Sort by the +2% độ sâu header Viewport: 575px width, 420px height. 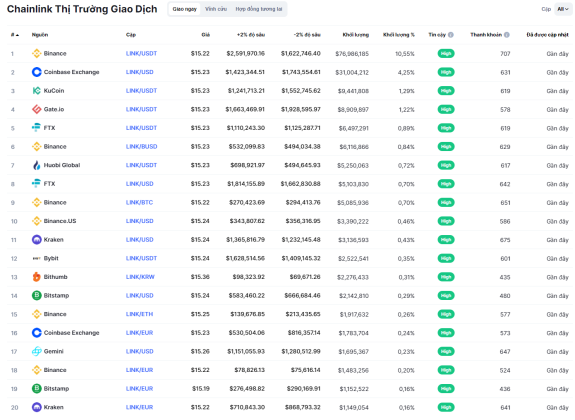coord(251,35)
